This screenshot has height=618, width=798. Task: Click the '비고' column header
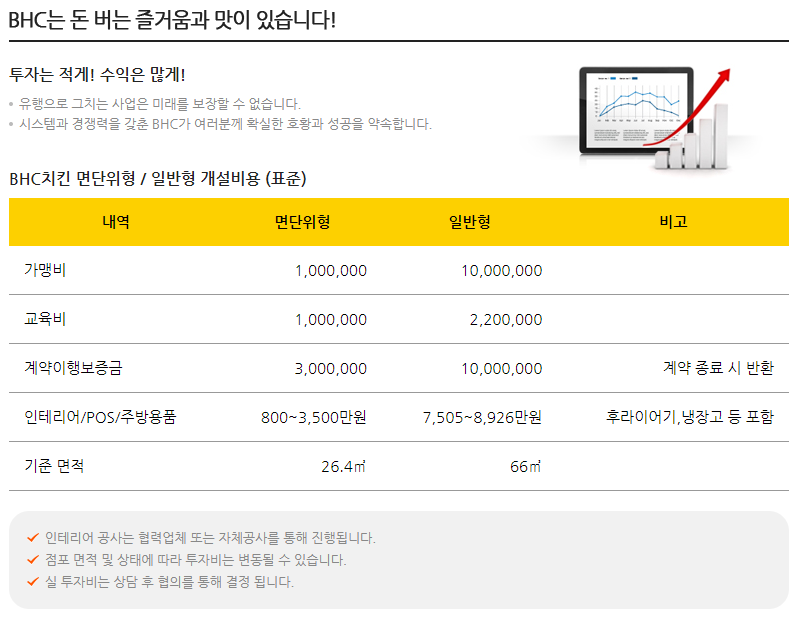[x=673, y=222]
